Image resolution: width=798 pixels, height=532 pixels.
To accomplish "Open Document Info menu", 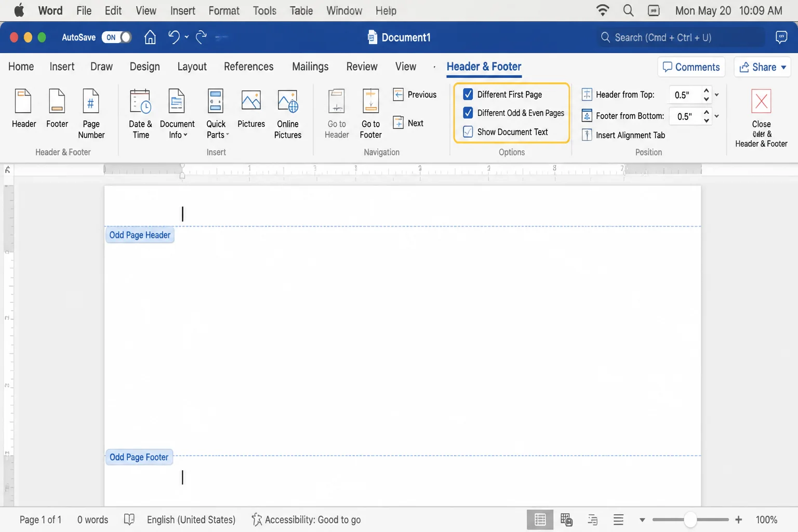I will point(177,114).
